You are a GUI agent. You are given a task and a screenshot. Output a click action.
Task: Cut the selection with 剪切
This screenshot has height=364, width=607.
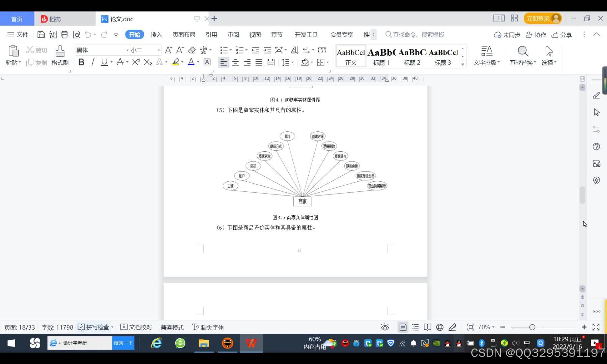tap(37, 50)
